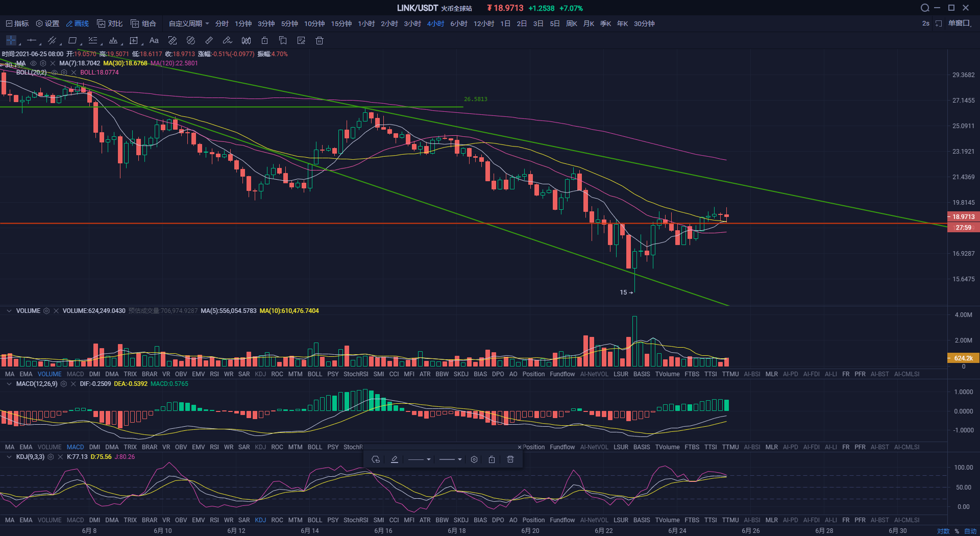Select the rectangle shape tool
Viewport: 980px width, 536px height.
[72, 40]
